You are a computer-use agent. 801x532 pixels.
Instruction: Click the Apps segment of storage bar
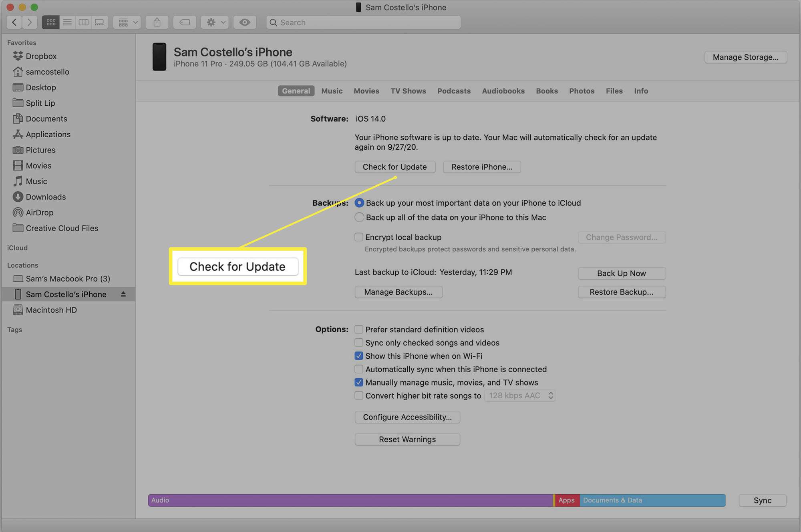point(567,500)
